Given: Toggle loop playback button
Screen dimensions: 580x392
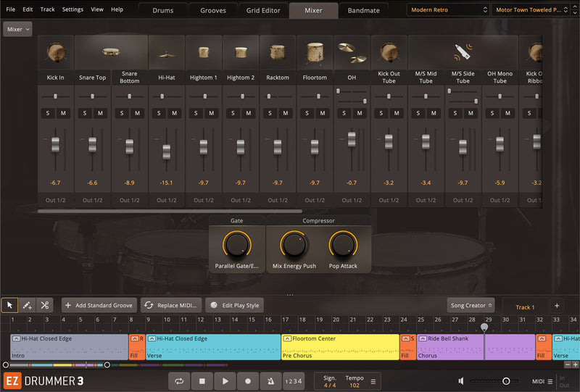Looking at the screenshot, I should 179,380.
